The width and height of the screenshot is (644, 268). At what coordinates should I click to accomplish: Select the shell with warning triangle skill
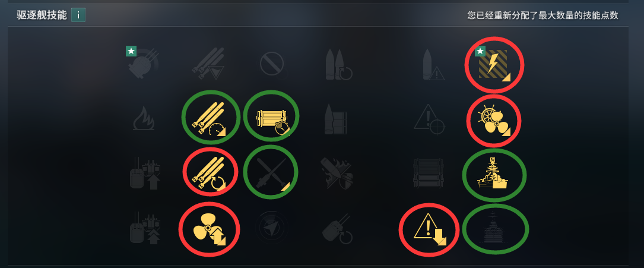433,65
